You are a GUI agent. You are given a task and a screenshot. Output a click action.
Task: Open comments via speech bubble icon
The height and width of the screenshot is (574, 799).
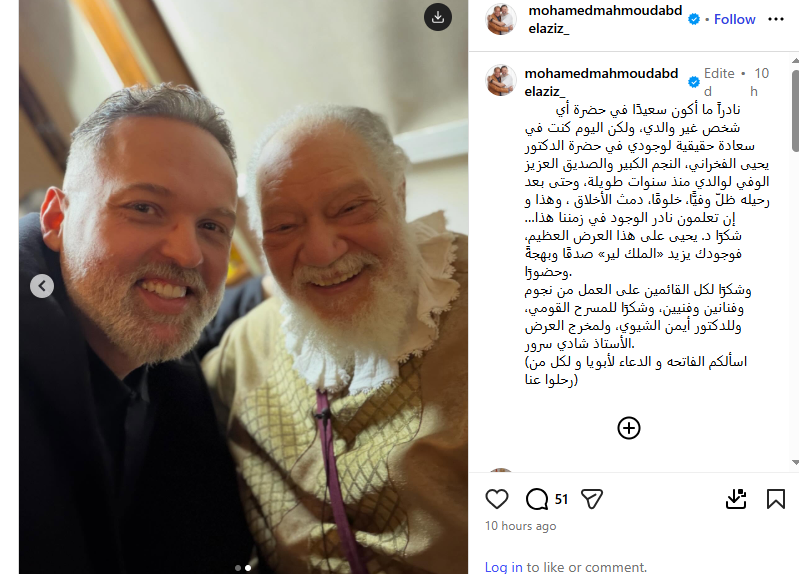click(x=537, y=499)
